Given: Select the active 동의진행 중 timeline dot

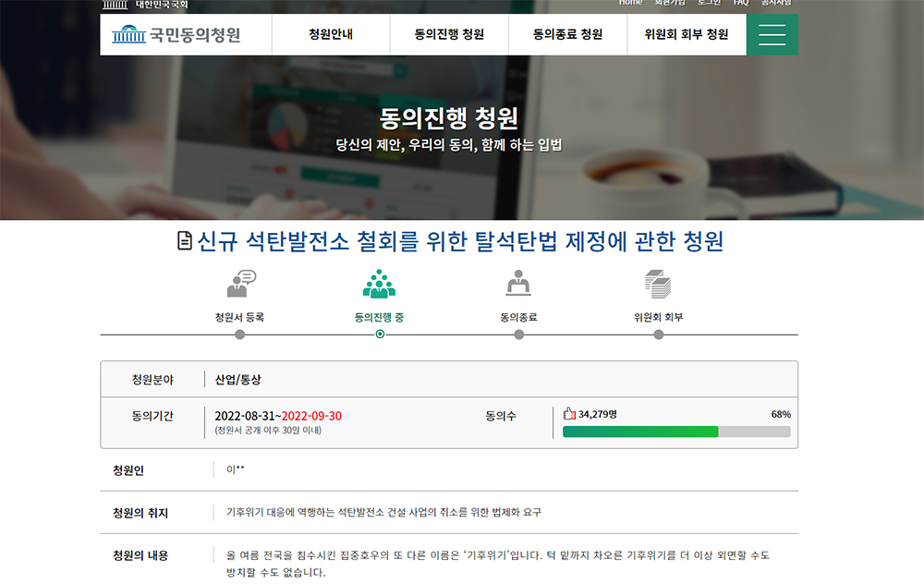Looking at the screenshot, I should click(380, 335).
